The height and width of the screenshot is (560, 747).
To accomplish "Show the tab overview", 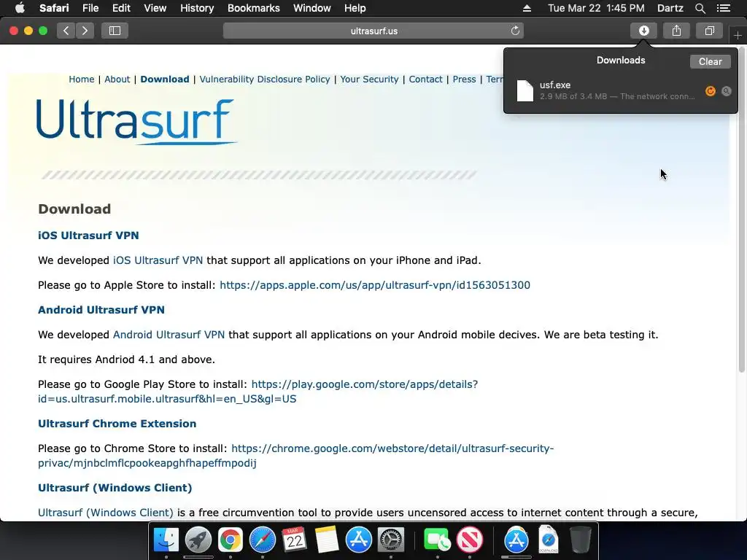I will 709,31.
